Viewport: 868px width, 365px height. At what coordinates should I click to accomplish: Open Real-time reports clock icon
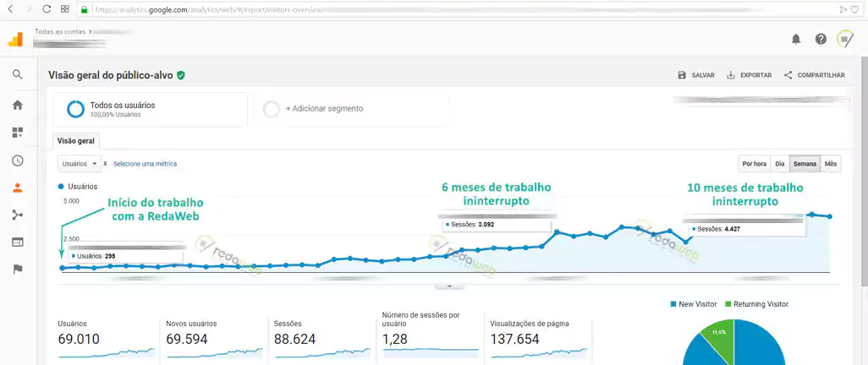click(17, 161)
